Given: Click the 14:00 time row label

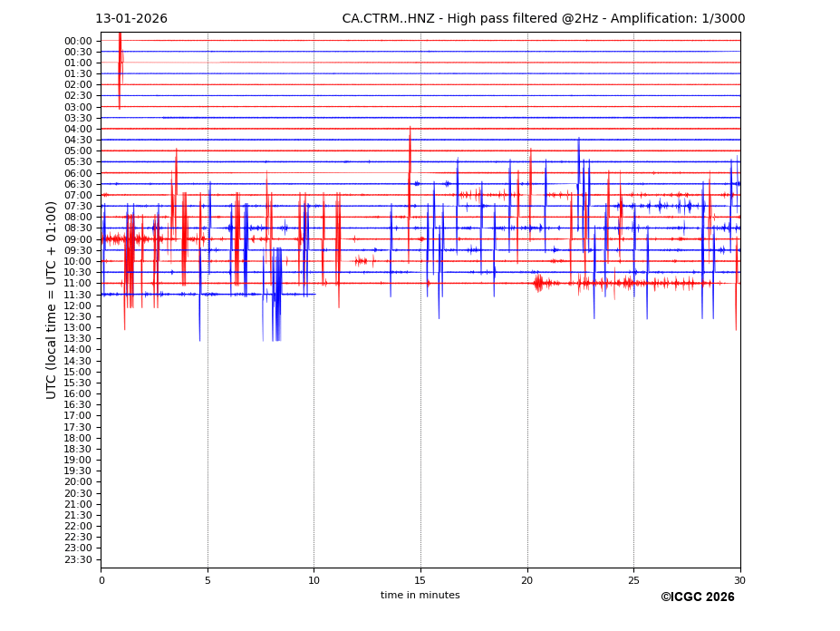Looking at the screenshot, I should 78,350.
